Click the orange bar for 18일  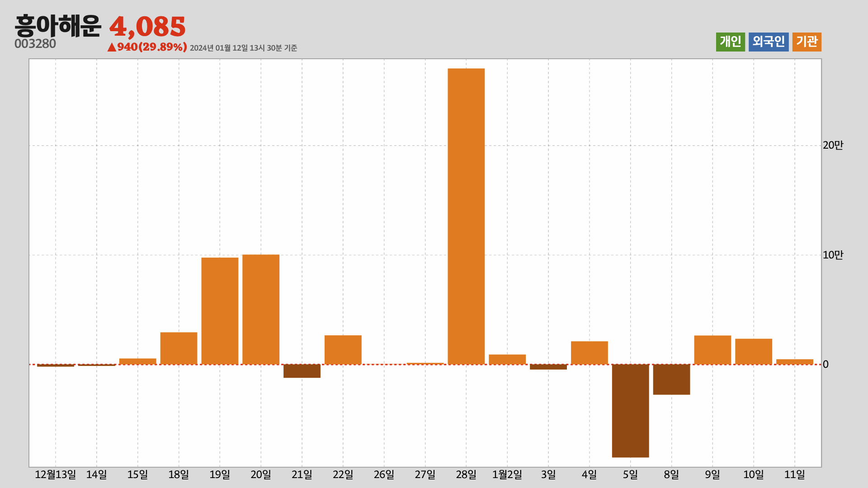[x=179, y=348]
